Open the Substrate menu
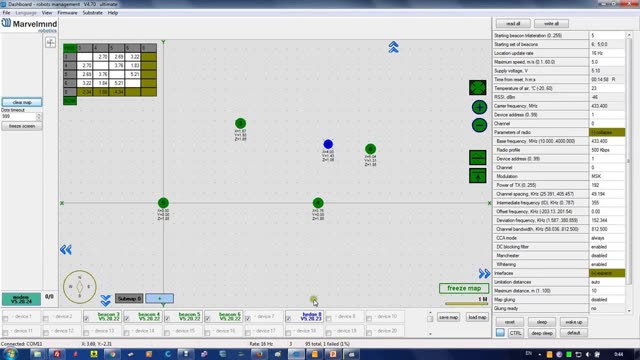 click(93, 13)
